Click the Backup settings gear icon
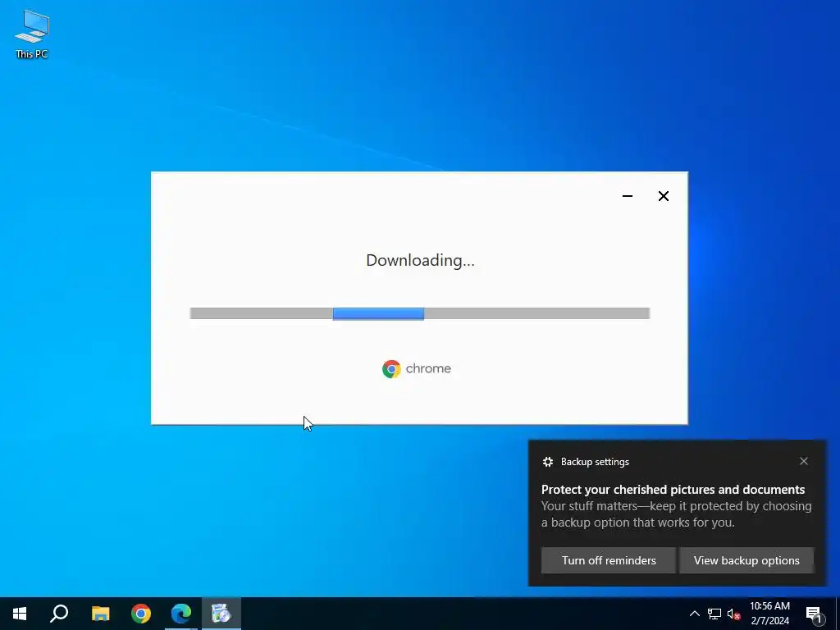840x630 pixels. pos(547,462)
